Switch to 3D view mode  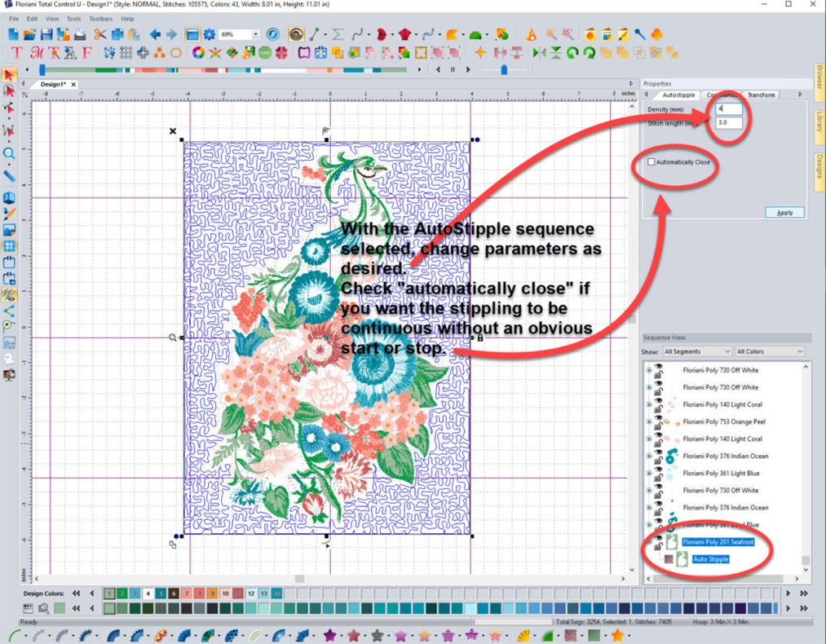[11, 196]
